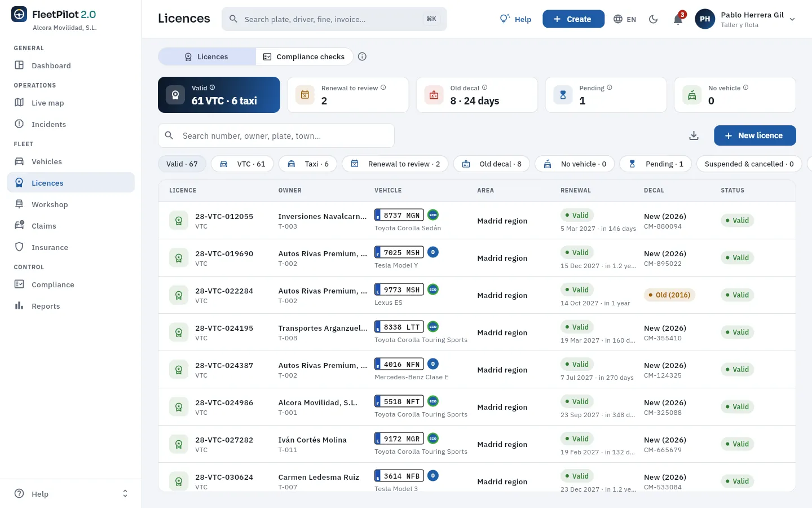Click zero-emission badge beside plate 7025 MSH
The height and width of the screenshot is (508, 812).
click(433, 252)
